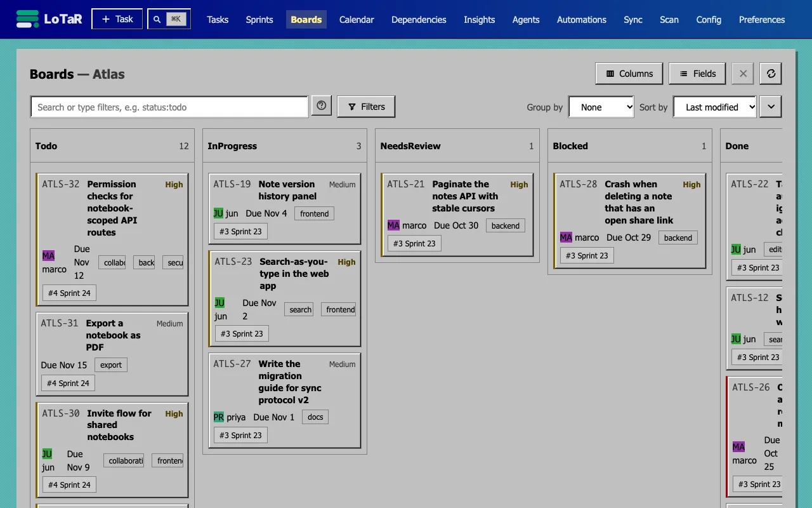Screen dimensions: 812x508
Task: Click the #4 Sprint 24 chip on ATLS-32
Action: tap(69, 293)
